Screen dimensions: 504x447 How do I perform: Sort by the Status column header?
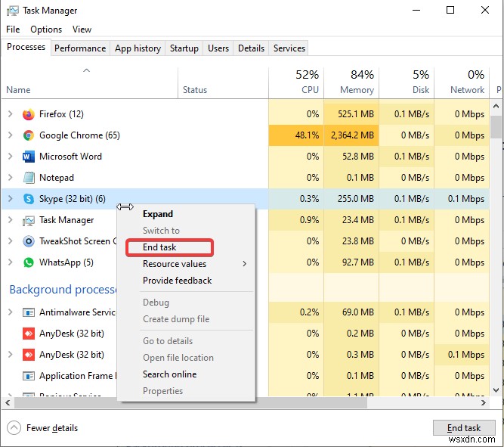click(223, 82)
